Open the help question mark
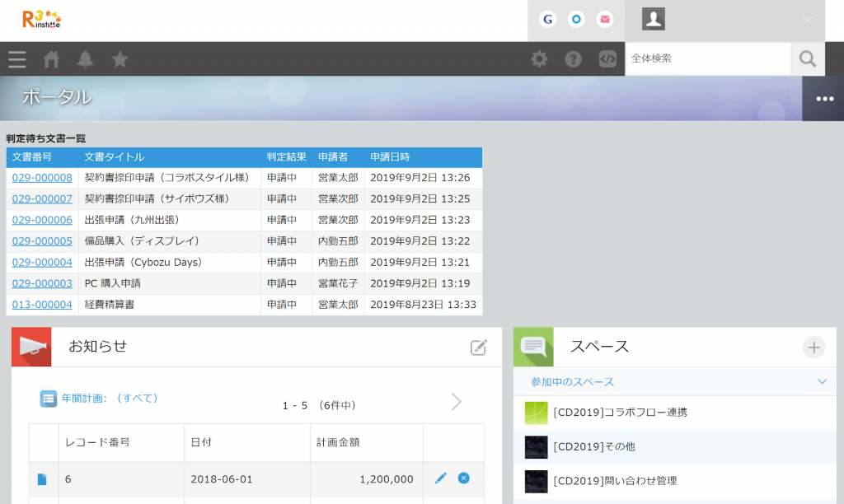 [574, 59]
